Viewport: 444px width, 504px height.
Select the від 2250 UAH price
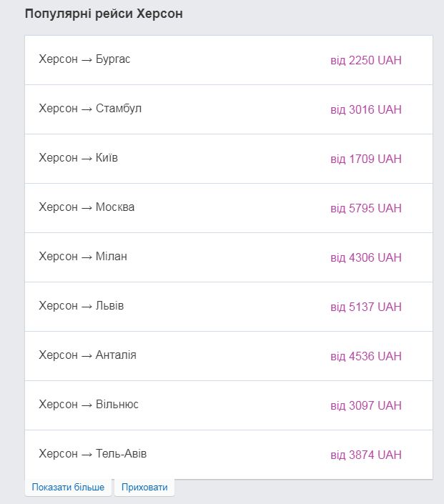pos(366,61)
